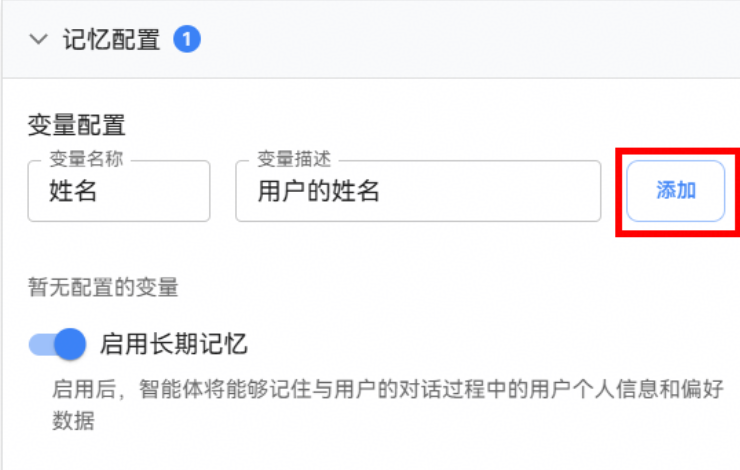Image resolution: width=740 pixels, height=470 pixels.
Task: Click the light-blue track of the memory switch
Action: click(x=40, y=345)
